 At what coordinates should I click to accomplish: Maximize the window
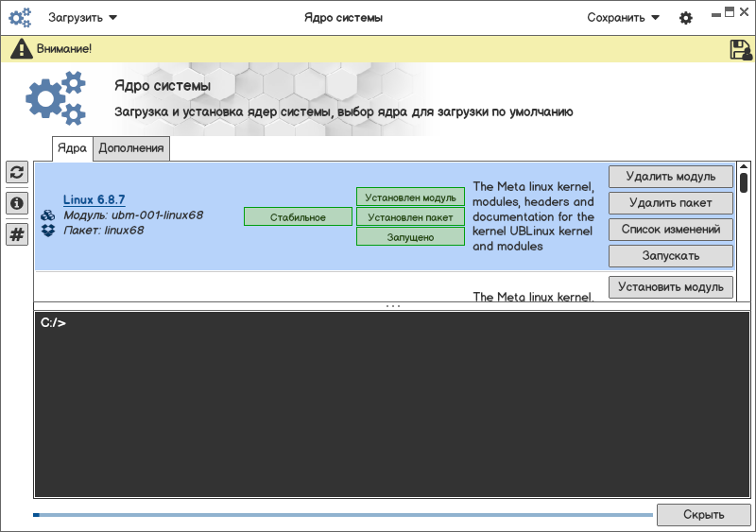click(x=730, y=12)
